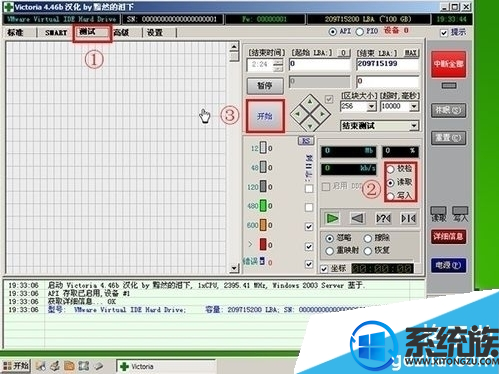The height and width of the screenshot is (374, 499).
Task: Select the 写入 write radio option
Action: pos(391,196)
